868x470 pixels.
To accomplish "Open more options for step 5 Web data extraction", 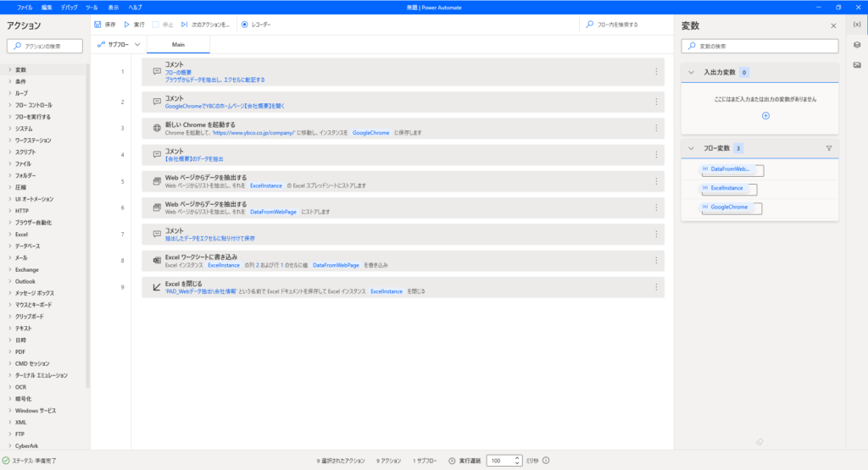I will (657, 181).
